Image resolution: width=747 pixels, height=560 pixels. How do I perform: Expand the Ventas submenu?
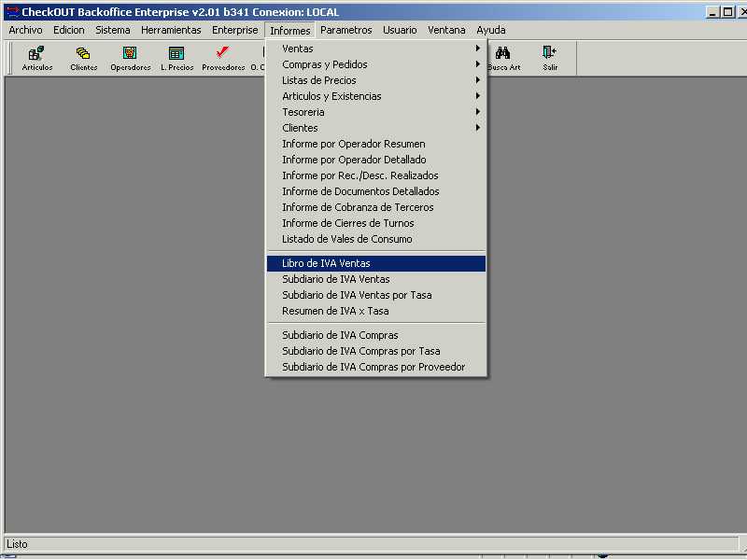(x=376, y=49)
